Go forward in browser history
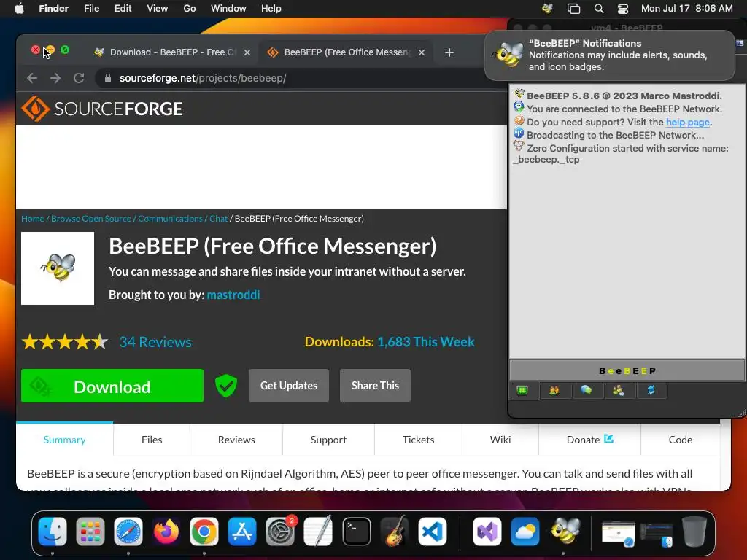 55,78
